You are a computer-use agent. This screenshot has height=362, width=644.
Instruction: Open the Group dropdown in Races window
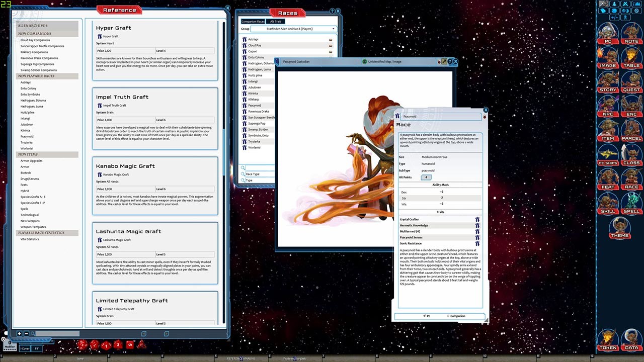click(x=334, y=29)
